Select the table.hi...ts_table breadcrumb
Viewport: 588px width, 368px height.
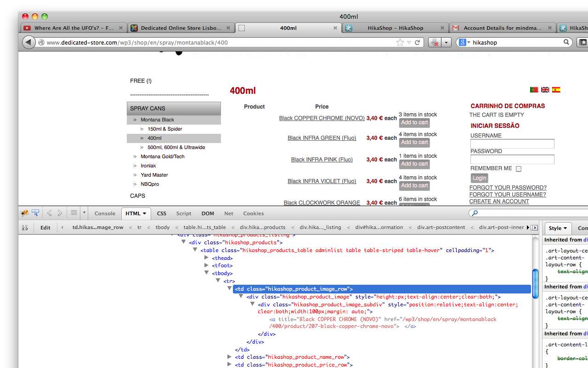coord(204,227)
